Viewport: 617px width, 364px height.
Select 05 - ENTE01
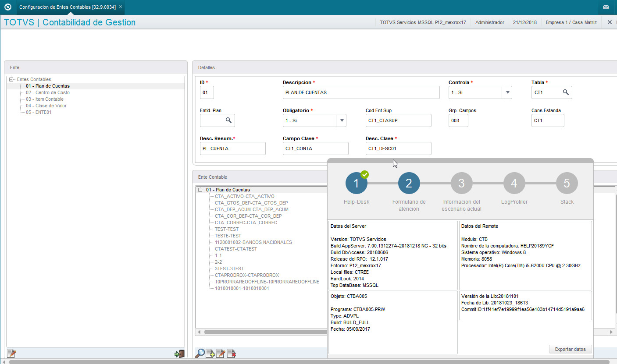click(x=39, y=112)
